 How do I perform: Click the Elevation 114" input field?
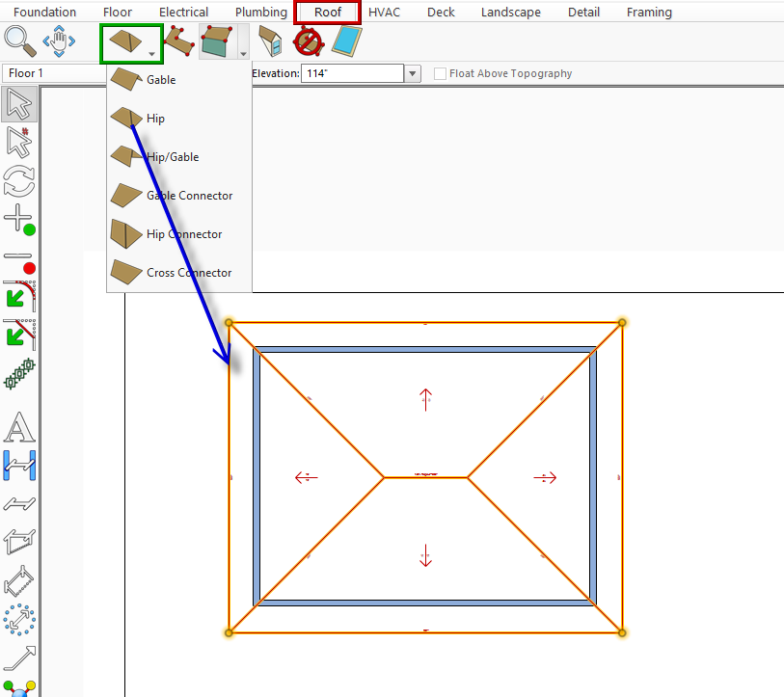tap(352, 73)
